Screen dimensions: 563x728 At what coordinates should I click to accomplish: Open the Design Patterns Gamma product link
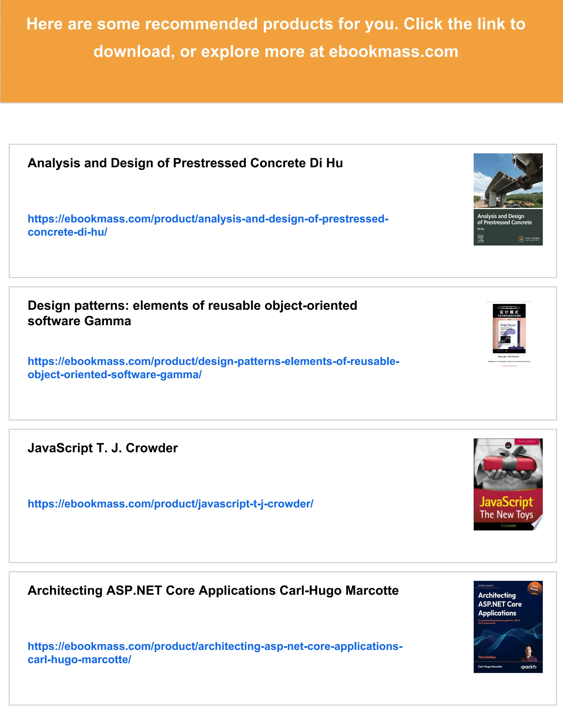click(x=213, y=361)
